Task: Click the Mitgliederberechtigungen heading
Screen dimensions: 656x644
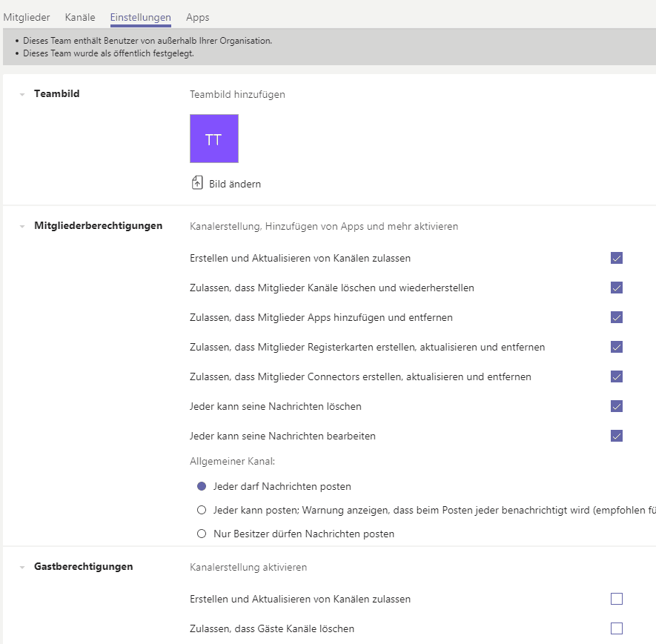Action: [x=99, y=226]
